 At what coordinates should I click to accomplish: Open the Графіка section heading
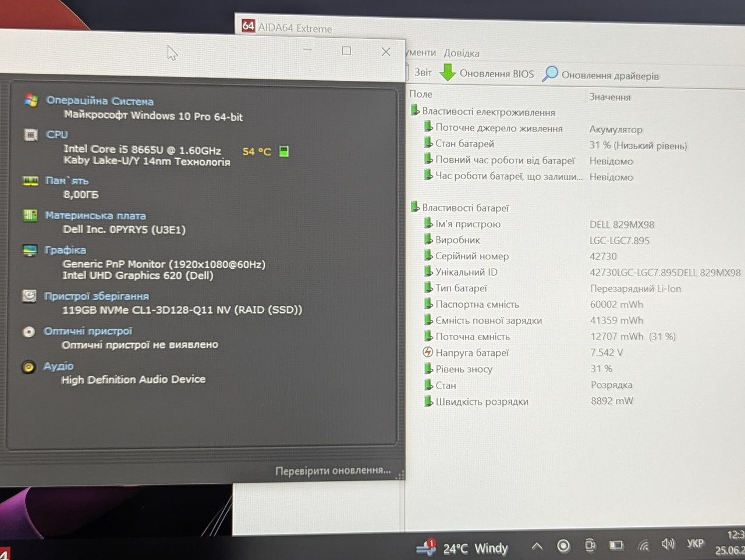tap(65, 250)
